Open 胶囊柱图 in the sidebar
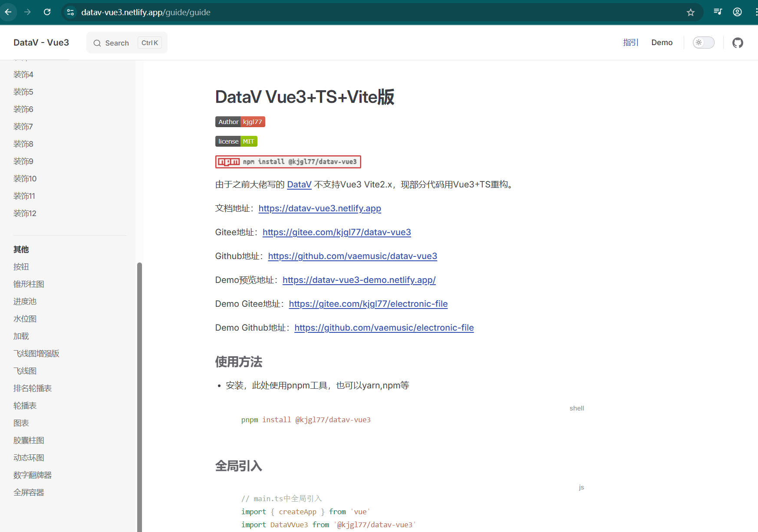The image size is (758, 532). (29, 440)
